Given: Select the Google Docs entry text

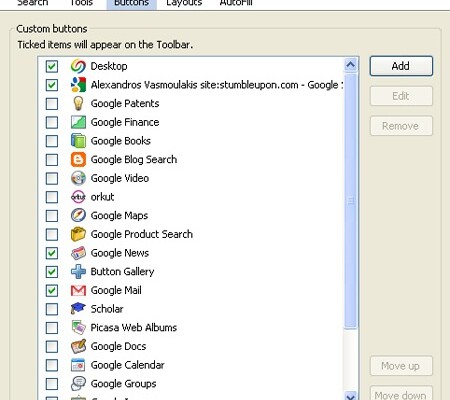Looking at the screenshot, I should 118,346.
